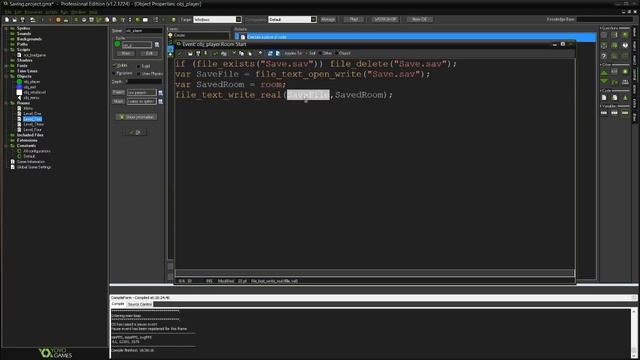The width and height of the screenshot is (640, 360).
Task: Click the Save to file icon in code editor
Action: pos(198,53)
